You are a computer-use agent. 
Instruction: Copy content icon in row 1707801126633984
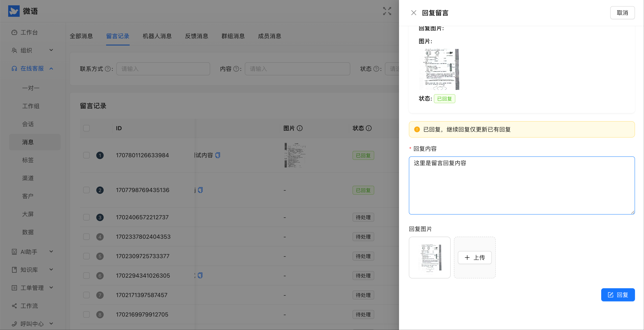point(218,155)
